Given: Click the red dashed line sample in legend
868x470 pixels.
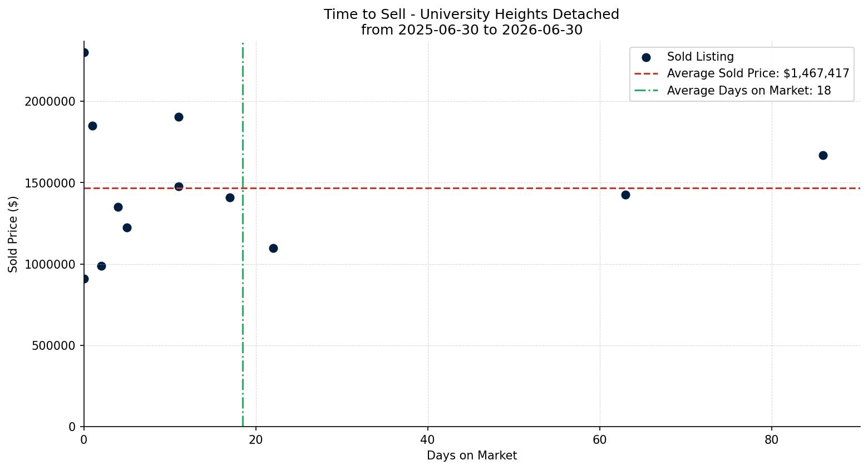Looking at the screenshot, I should coord(646,73).
